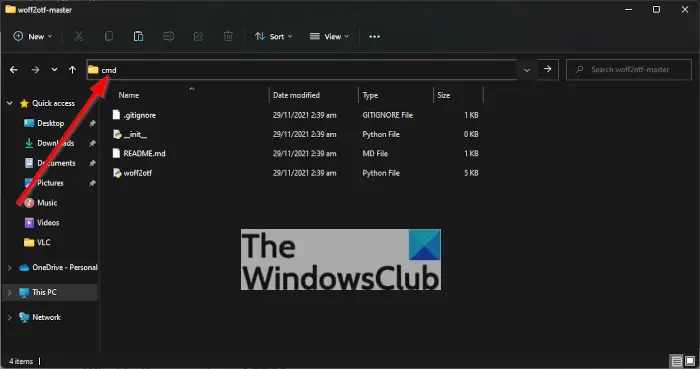Click the pin icon next to Documents
This screenshot has width=700, height=369.
click(92, 163)
